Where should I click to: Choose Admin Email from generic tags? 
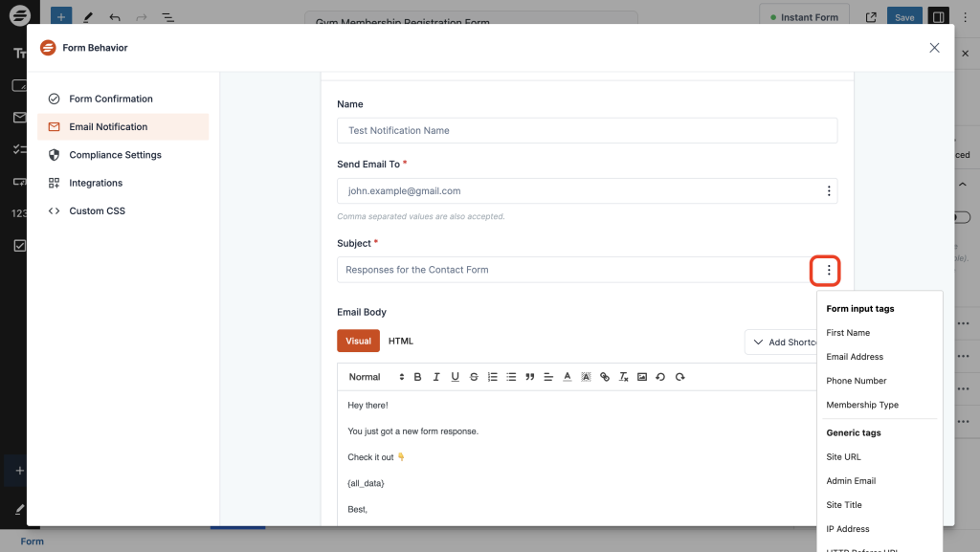[851, 481]
